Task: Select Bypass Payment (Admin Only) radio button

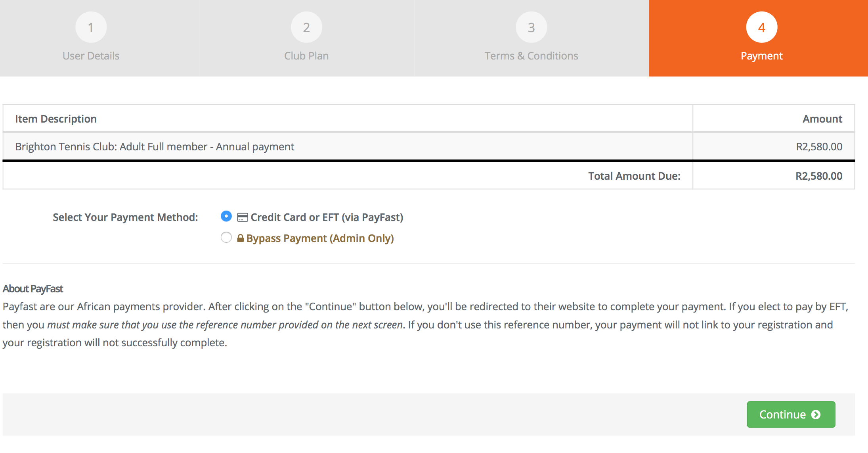Action: click(x=226, y=237)
